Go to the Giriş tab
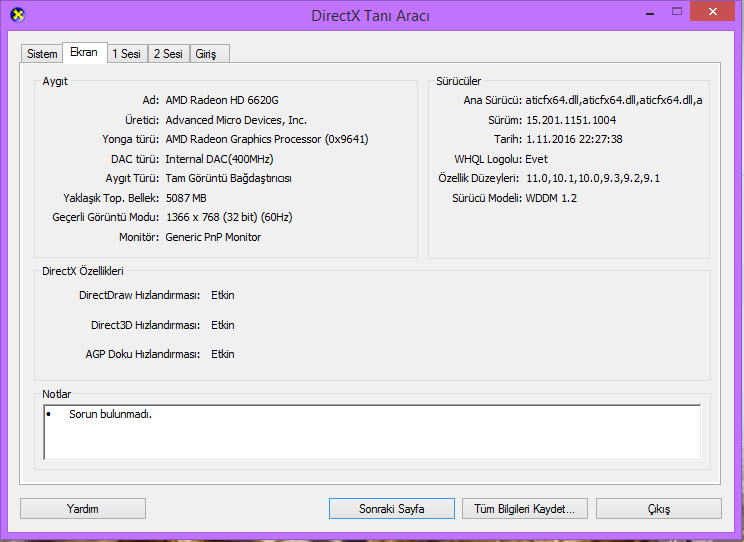The width and height of the screenshot is (744, 542). [x=209, y=54]
